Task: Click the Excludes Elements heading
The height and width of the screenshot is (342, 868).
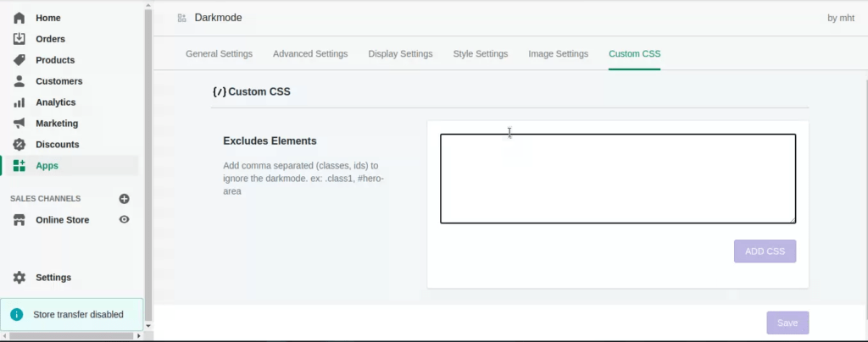Action: point(270,141)
